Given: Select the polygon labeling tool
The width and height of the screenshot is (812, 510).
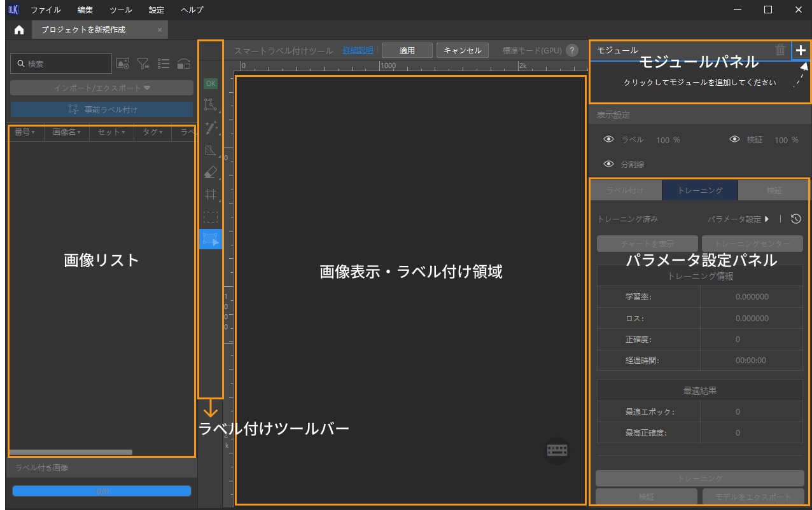Looking at the screenshot, I should point(211,105).
